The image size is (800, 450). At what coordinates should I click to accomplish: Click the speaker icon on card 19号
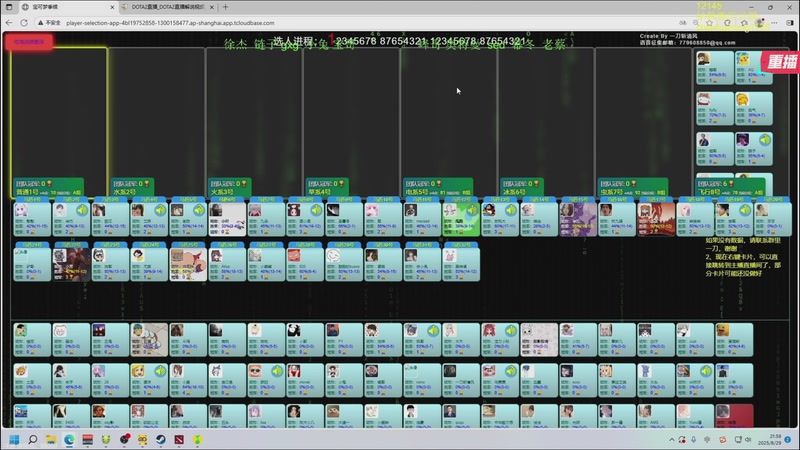[x=745, y=210]
